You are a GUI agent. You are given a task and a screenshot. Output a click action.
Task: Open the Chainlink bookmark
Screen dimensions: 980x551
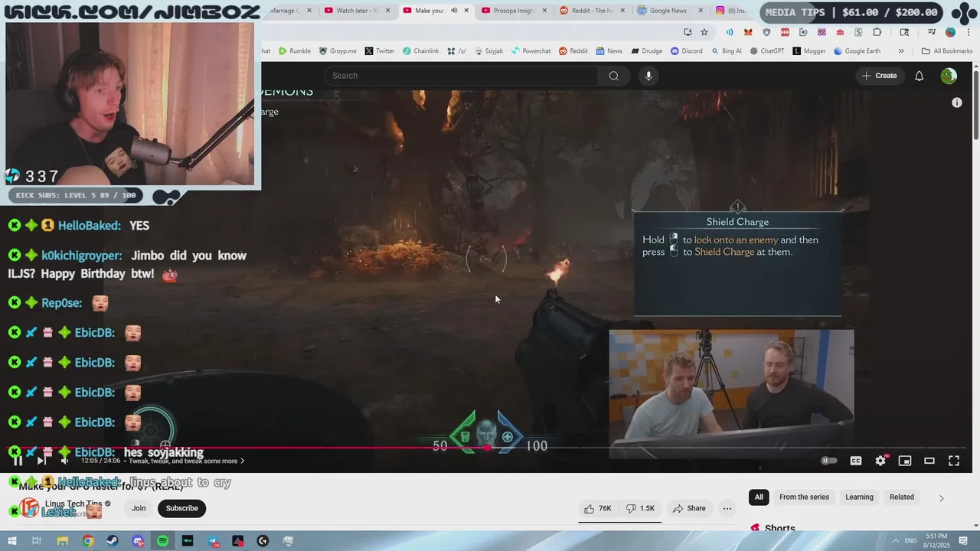[421, 51]
